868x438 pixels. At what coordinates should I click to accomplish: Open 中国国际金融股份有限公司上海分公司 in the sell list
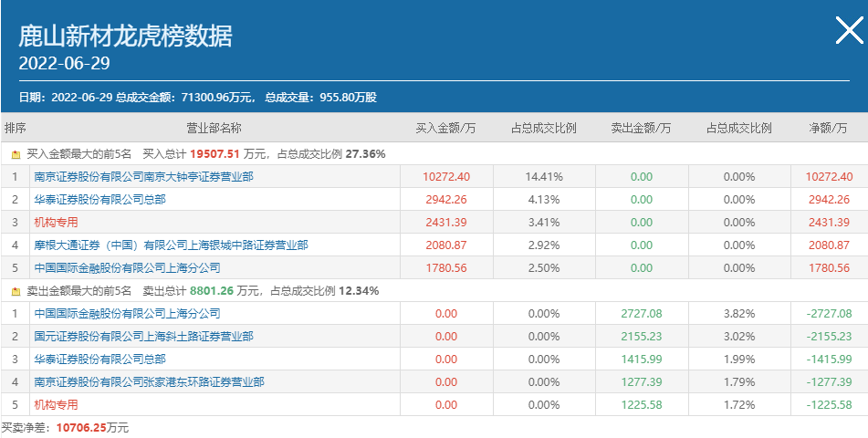[x=127, y=314]
